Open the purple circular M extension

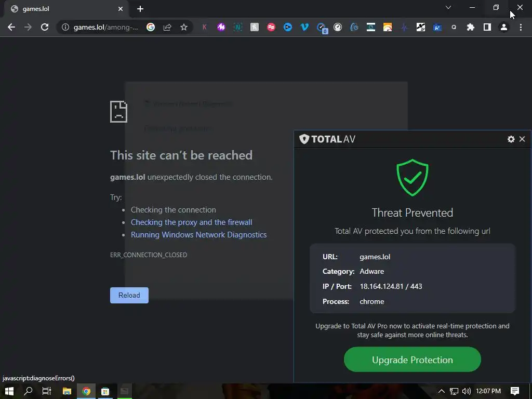click(221, 27)
